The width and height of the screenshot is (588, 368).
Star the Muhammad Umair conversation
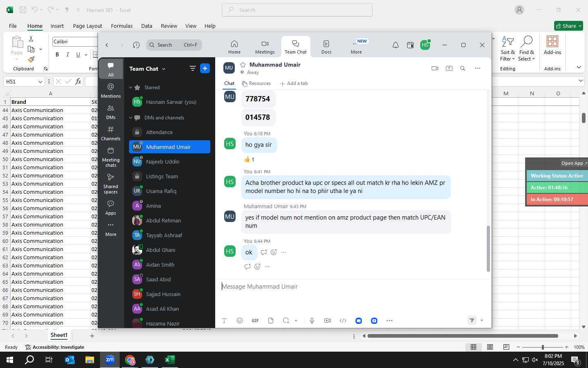click(243, 65)
